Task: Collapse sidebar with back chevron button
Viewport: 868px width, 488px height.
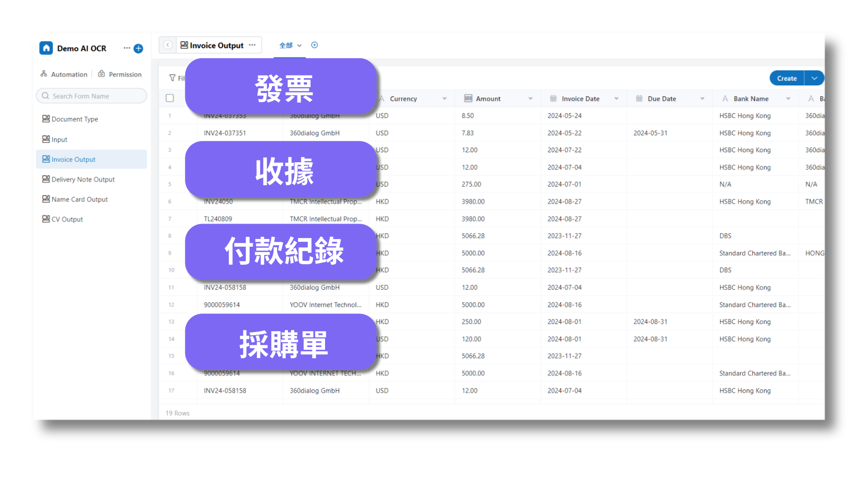Action: [x=168, y=45]
